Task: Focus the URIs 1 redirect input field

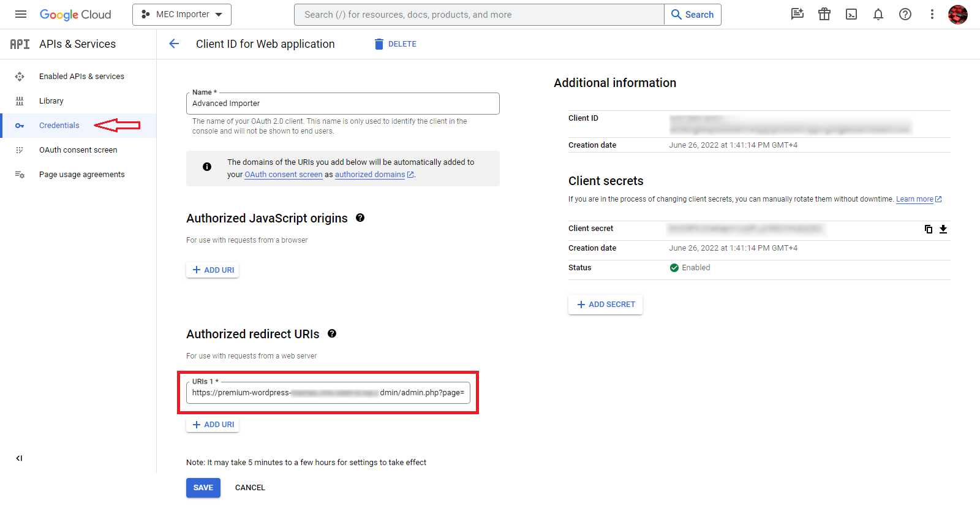Action: [328, 393]
